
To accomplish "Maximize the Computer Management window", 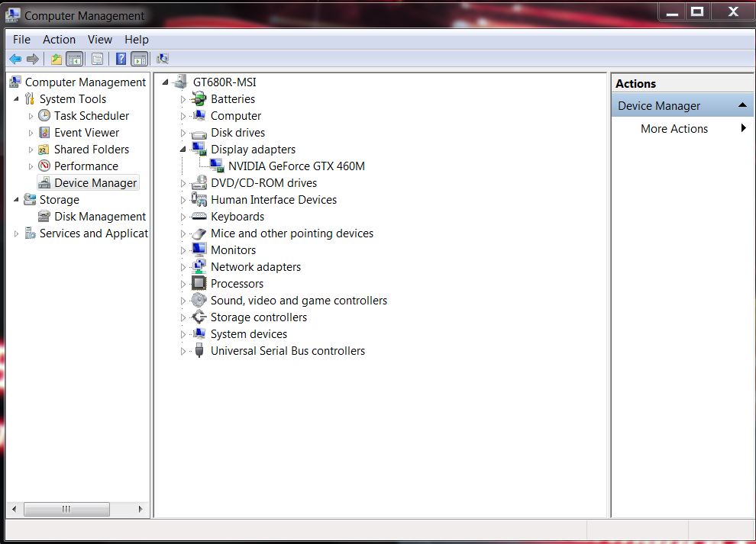I will (x=697, y=12).
